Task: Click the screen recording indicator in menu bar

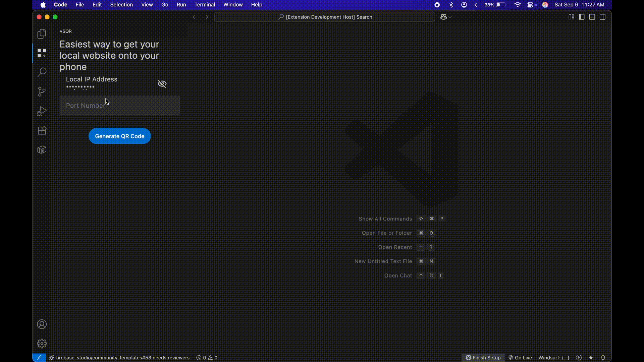Action: 437,5
